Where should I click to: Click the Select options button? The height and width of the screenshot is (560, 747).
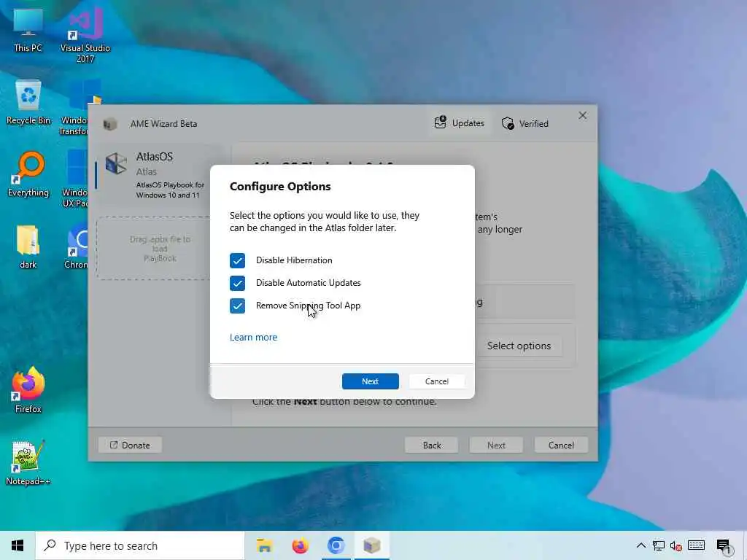click(519, 346)
